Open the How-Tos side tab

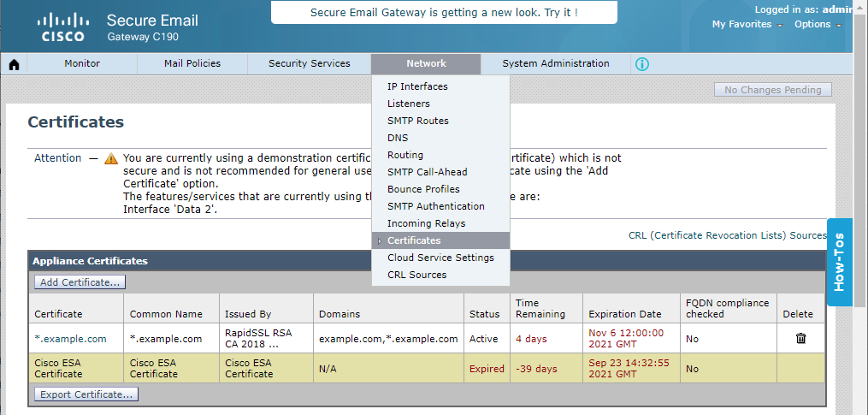point(839,262)
